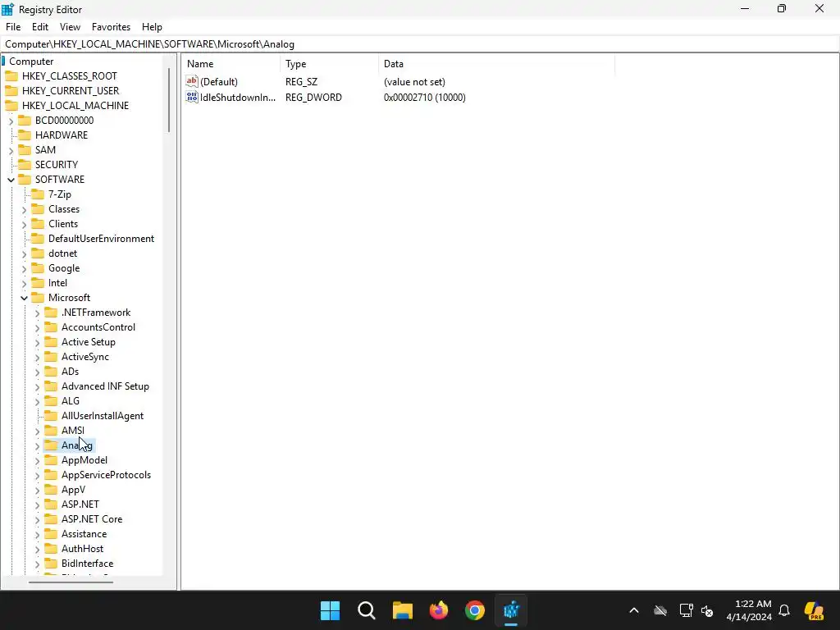
Task: Select the Assistance key
Action: (x=84, y=534)
